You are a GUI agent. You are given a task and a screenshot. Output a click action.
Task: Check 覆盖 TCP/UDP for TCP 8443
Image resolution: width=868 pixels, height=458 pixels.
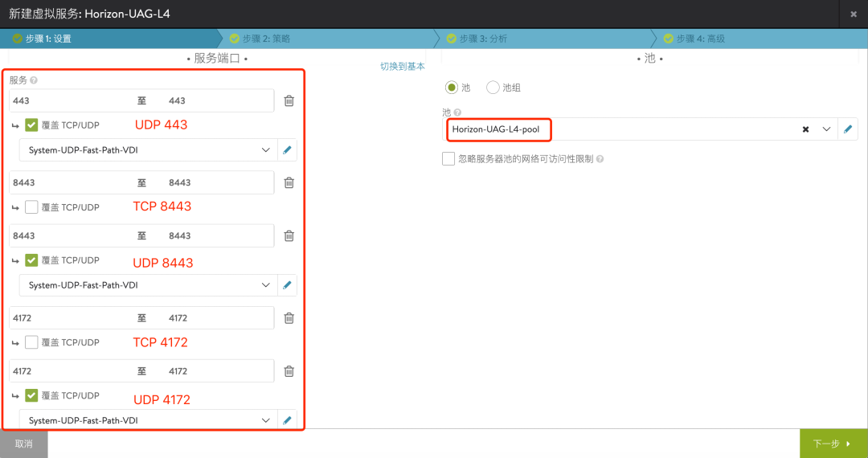(x=31, y=207)
